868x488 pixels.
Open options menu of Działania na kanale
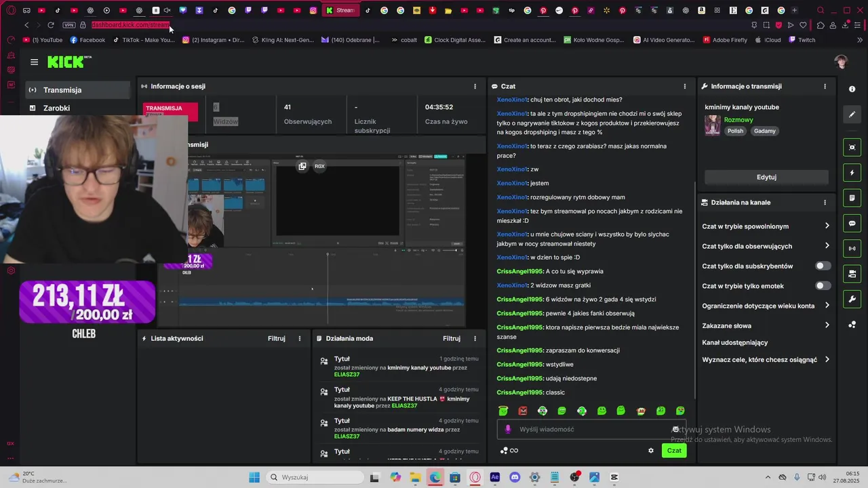pos(825,203)
